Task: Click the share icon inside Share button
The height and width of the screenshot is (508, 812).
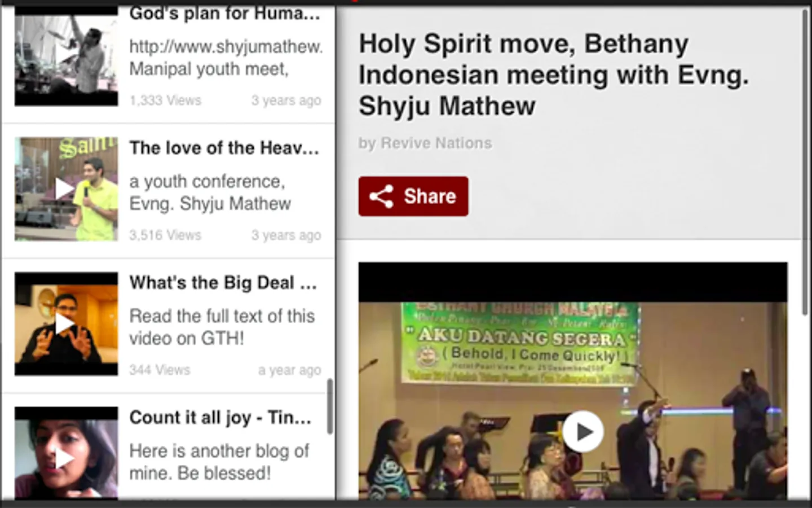Action: [382, 196]
